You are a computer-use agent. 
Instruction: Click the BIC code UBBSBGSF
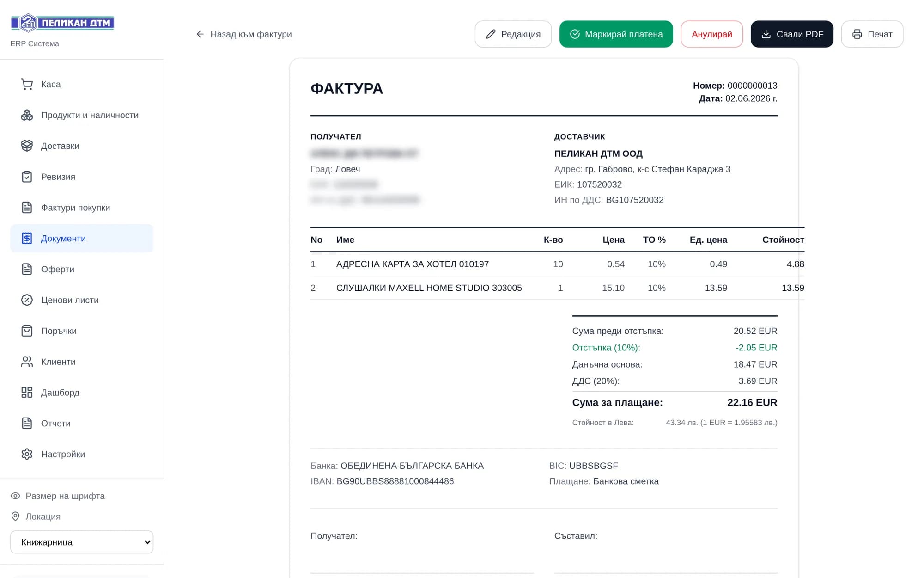(593, 466)
